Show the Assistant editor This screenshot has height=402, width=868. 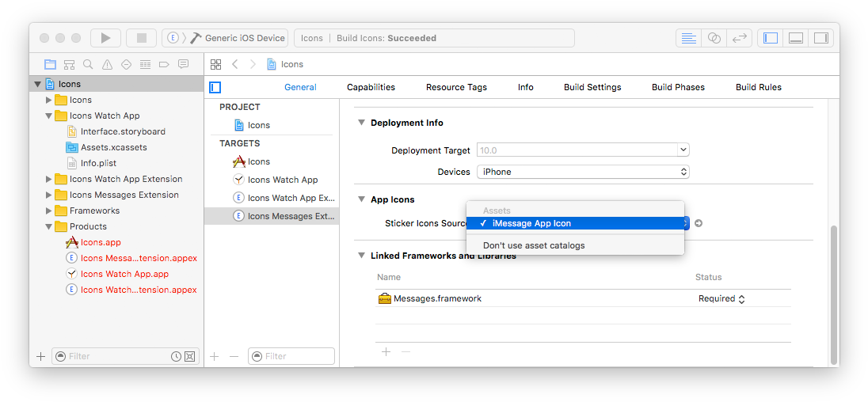(714, 38)
